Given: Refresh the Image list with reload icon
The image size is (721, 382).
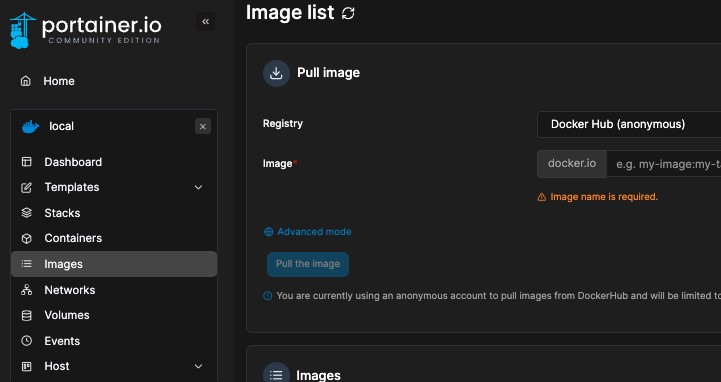Looking at the screenshot, I should 348,13.
